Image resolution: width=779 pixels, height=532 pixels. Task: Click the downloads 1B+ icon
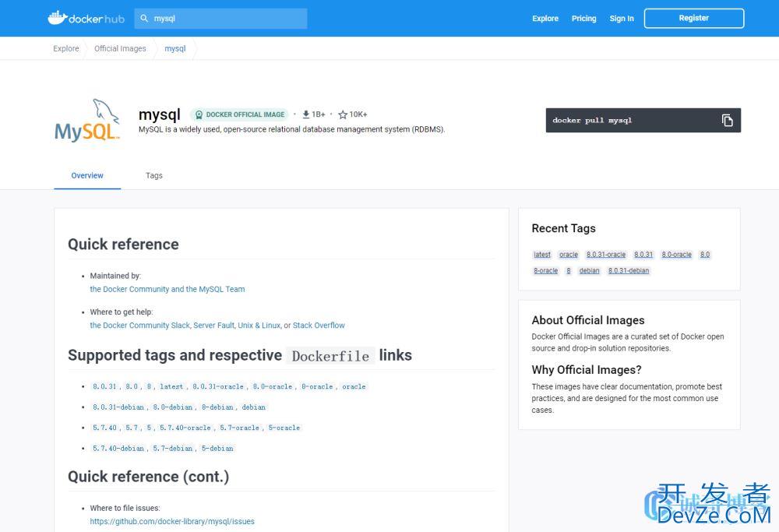(306, 115)
